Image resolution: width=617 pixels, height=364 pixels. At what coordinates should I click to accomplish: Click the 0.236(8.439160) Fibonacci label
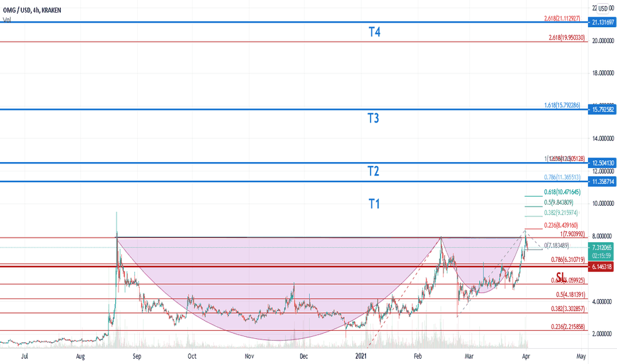tap(561, 225)
